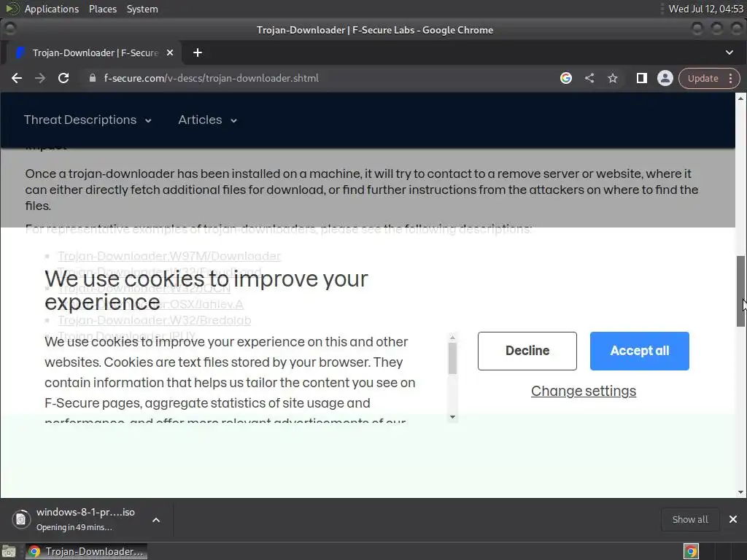The height and width of the screenshot is (560, 747).
Task: Click the address bar URL
Action: point(211,78)
